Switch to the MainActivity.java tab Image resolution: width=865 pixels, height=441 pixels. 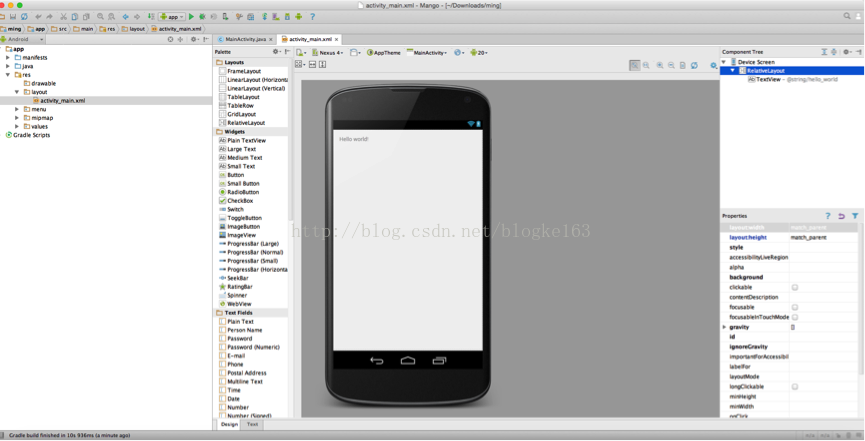point(245,39)
